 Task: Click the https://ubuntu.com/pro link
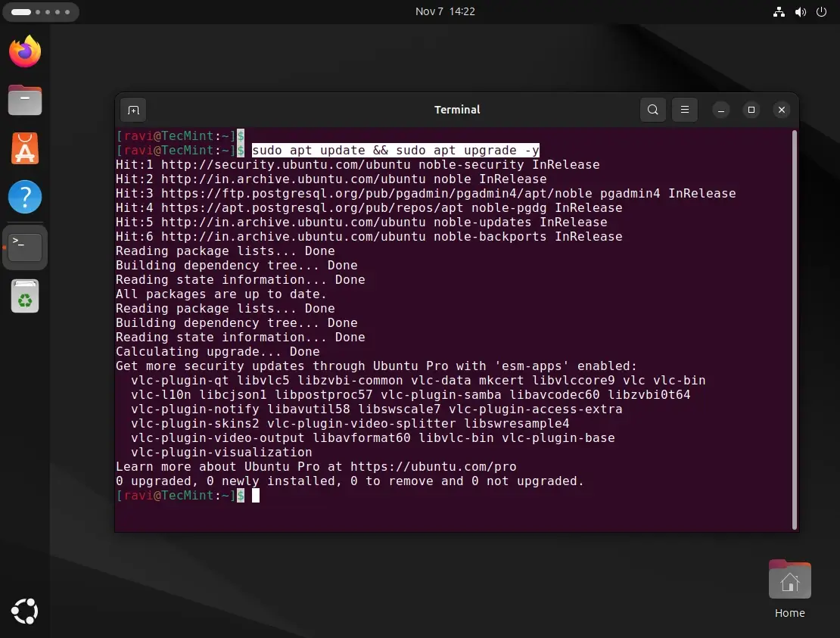(433, 467)
